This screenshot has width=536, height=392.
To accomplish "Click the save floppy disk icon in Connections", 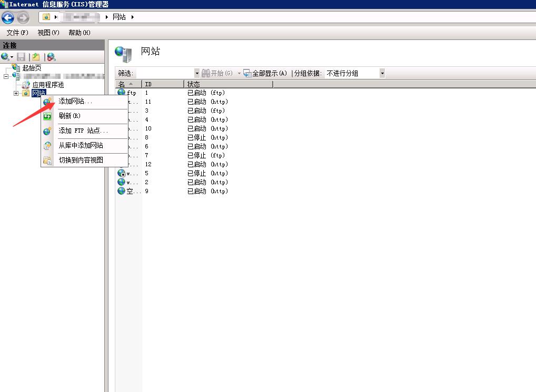I will tap(21, 57).
